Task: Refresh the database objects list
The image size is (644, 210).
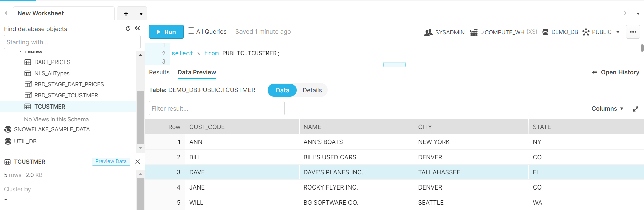Action: coord(128,29)
